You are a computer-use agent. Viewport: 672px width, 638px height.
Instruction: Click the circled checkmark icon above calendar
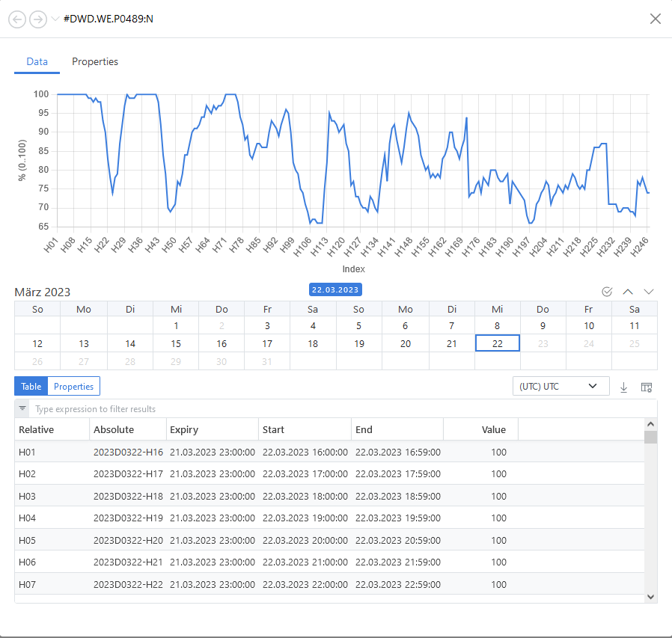(x=607, y=292)
